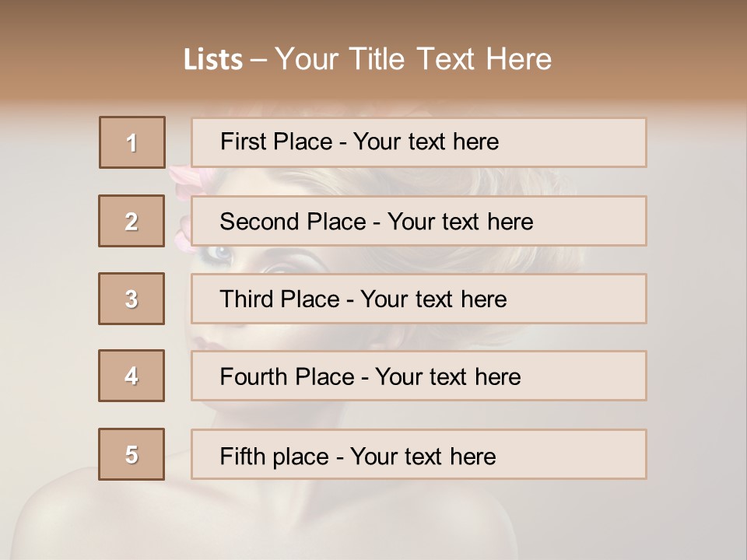The width and height of the screenshot is (747, 560).
Task: Click the number 1 box
Action: tap(132, 142)
